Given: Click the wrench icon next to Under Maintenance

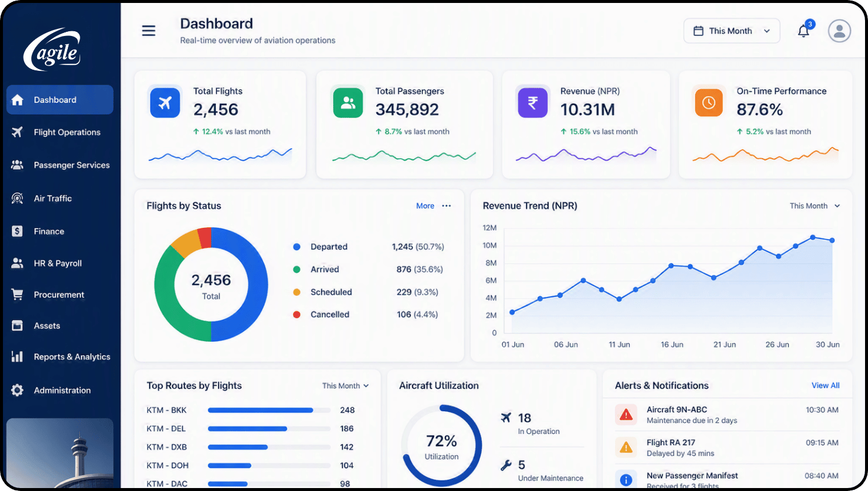Looking at the screenshot, I should point(506,465).
